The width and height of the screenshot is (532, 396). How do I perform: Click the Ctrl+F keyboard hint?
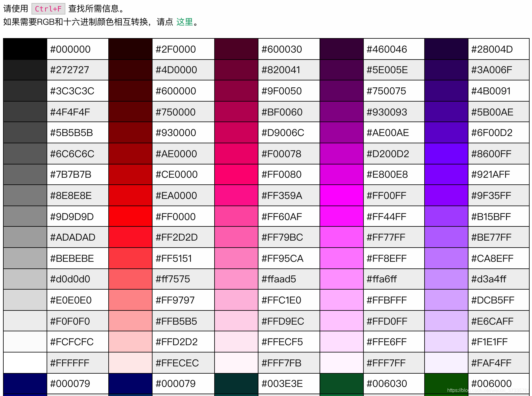click(48, 9)
